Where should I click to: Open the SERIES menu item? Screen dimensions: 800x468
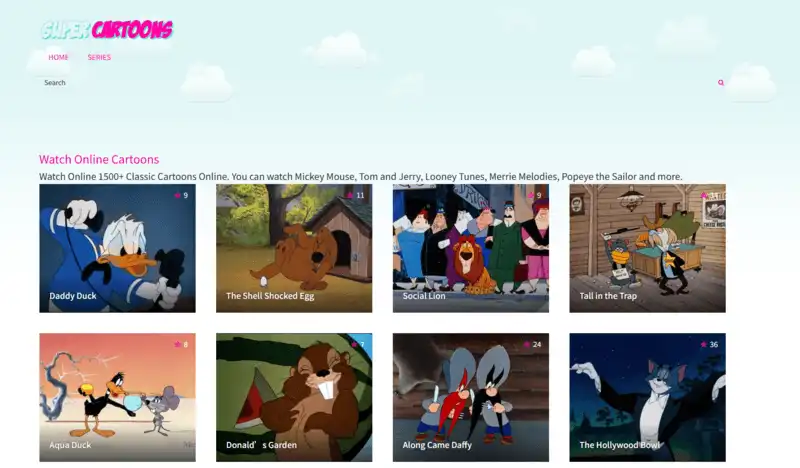coord(99,57)
